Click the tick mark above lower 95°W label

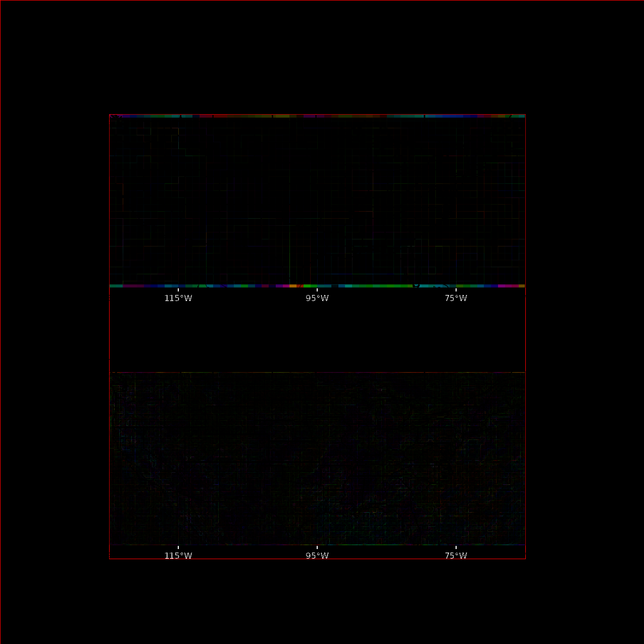(x=317, y=548)
